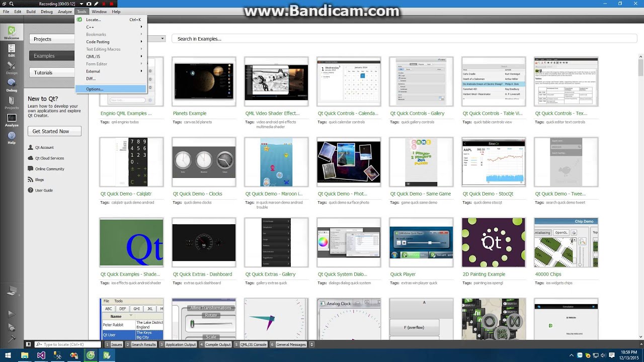Click Online Community speech bubble icon
Image resolution: width=644 pixels, height=362 pixels.
point(31,169)
